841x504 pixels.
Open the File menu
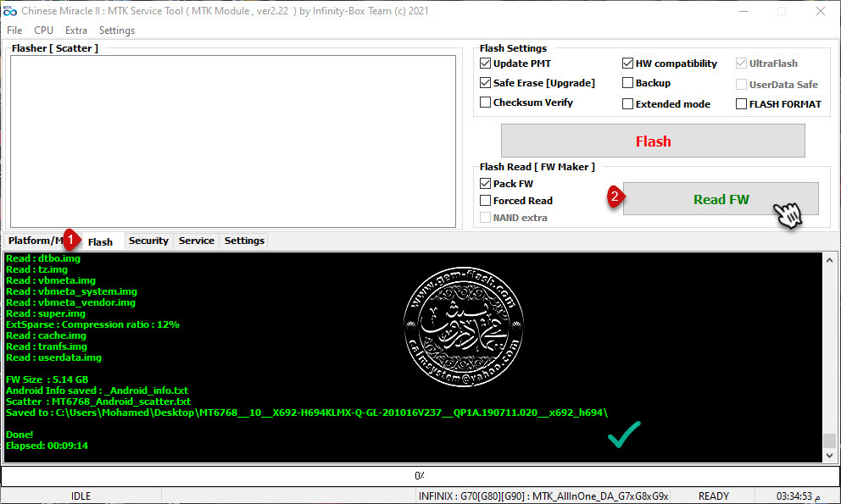pyautogui.click(x=14, y=30)
